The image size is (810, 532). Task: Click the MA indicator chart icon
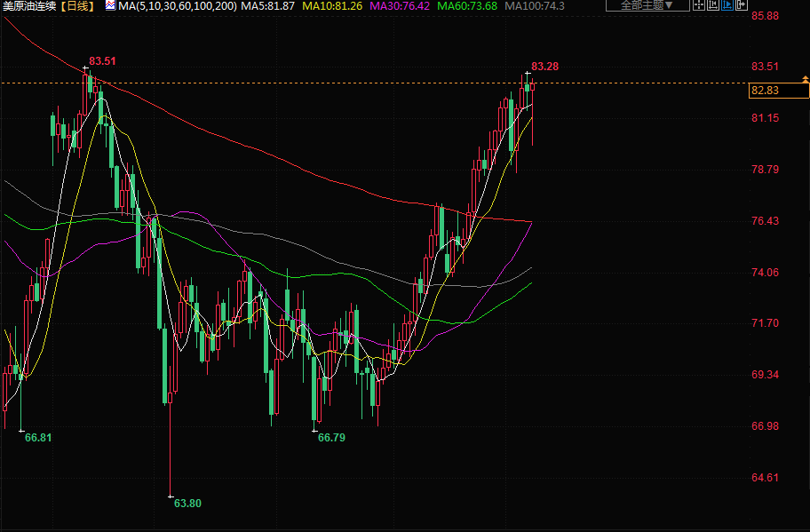click(110, 5)
